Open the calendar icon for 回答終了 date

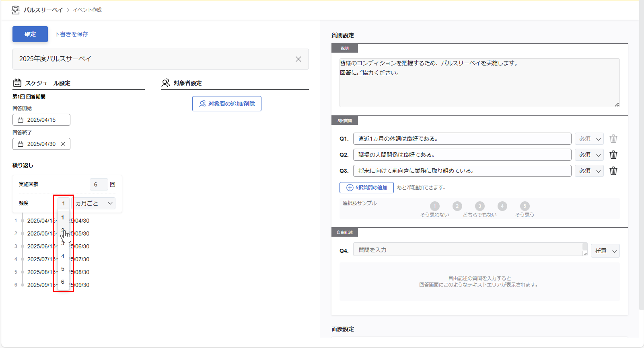click(20, 144)
